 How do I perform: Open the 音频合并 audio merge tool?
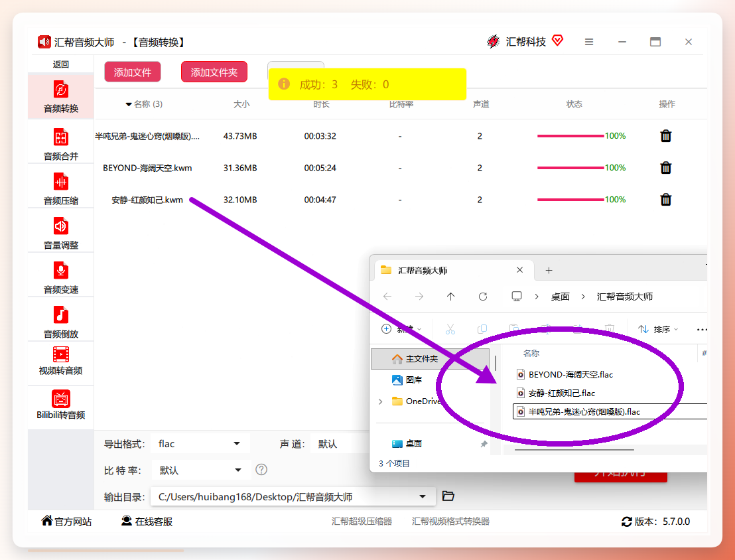61,144
